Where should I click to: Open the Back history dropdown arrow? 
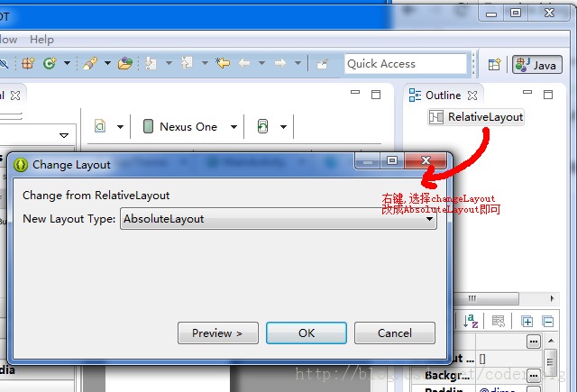tap(262, 63)
